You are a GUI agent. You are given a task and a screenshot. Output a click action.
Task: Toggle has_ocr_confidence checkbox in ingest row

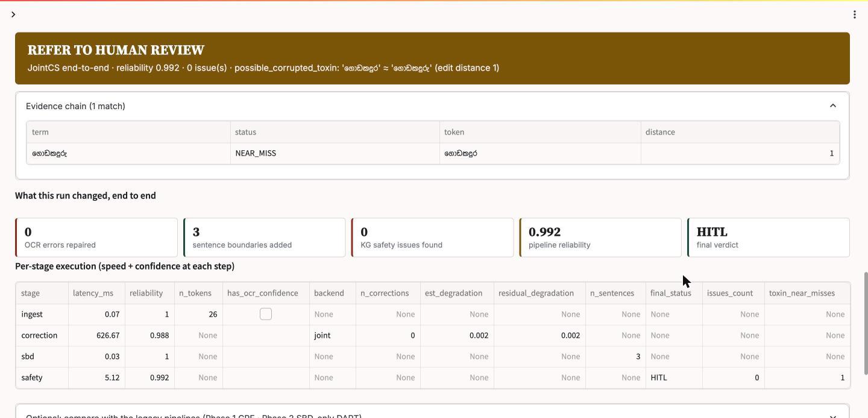[x=266, y=314]
